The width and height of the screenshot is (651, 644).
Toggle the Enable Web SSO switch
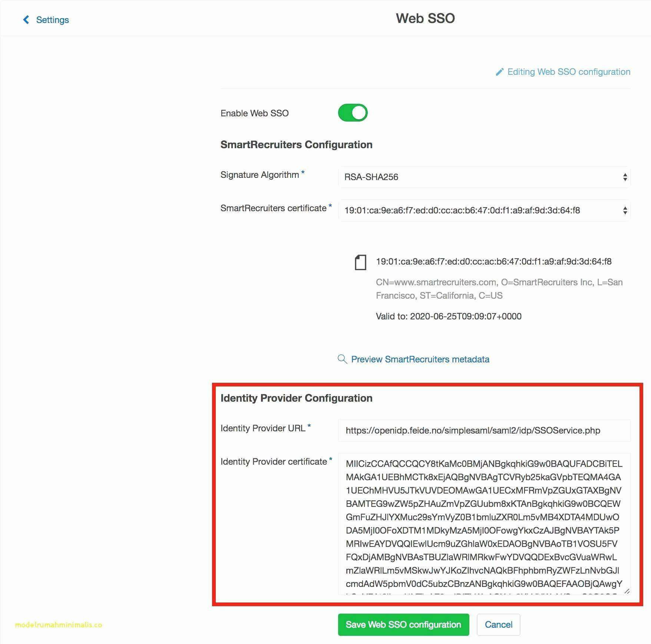click(353, 113)
